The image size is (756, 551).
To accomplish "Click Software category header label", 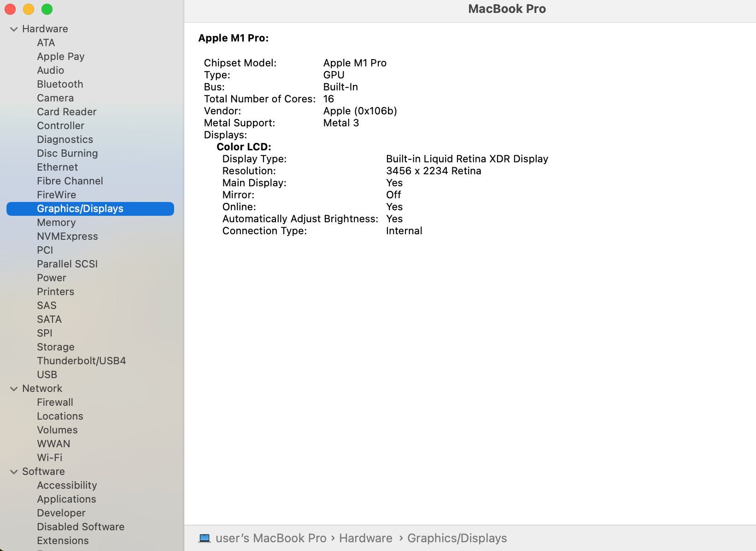I will [x=43, y=471].
